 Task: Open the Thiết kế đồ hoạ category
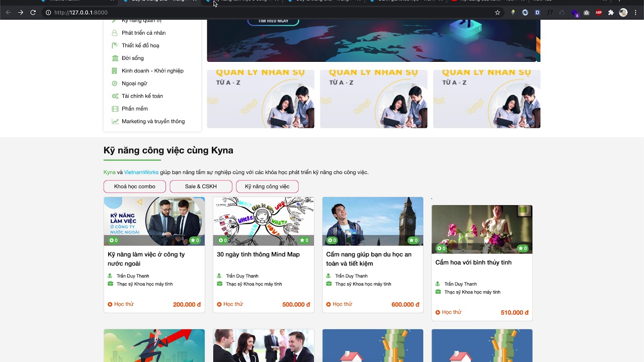[x=140, y=45]
